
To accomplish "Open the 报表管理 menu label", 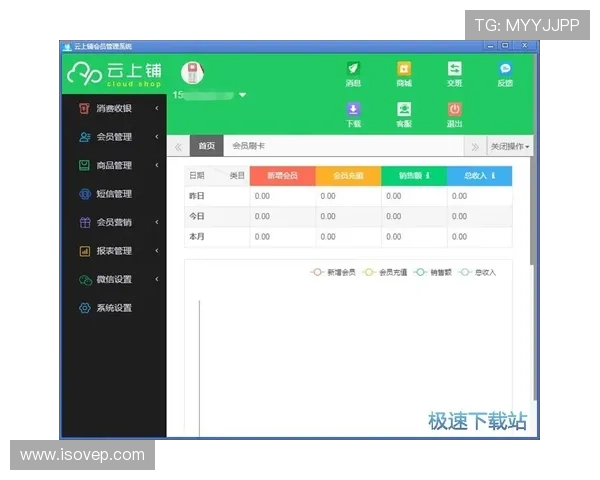I will point(114,251).
